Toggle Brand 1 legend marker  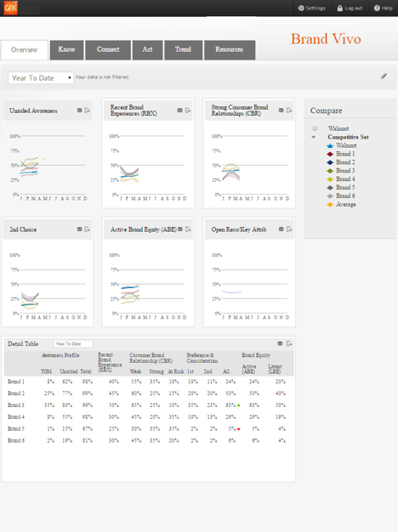tap(330, 154)
